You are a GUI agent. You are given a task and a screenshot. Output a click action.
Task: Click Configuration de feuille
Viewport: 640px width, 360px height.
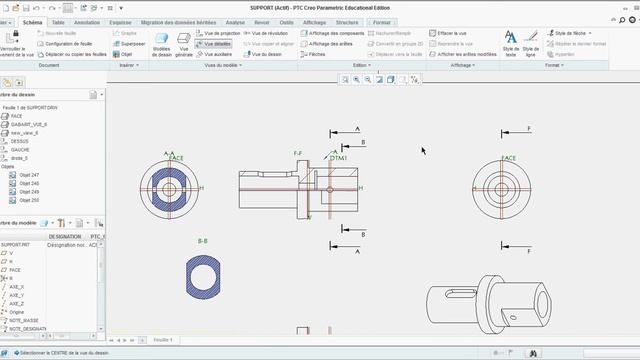pos(64,44)
